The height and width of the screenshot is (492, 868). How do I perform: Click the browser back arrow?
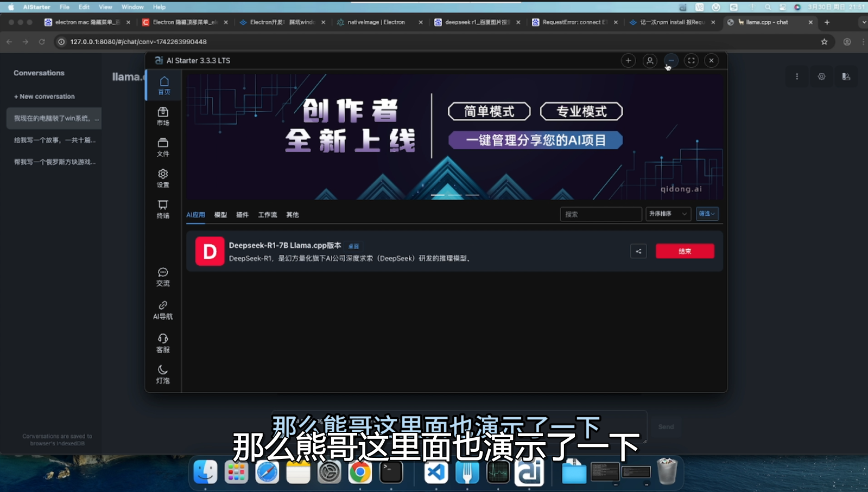tap(9, 42)
